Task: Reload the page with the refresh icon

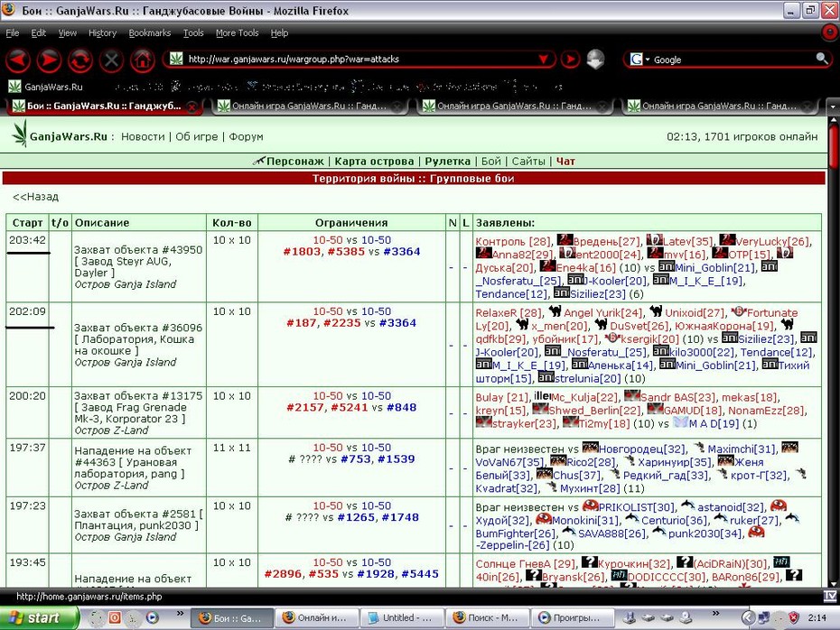Action: [79, 60]
